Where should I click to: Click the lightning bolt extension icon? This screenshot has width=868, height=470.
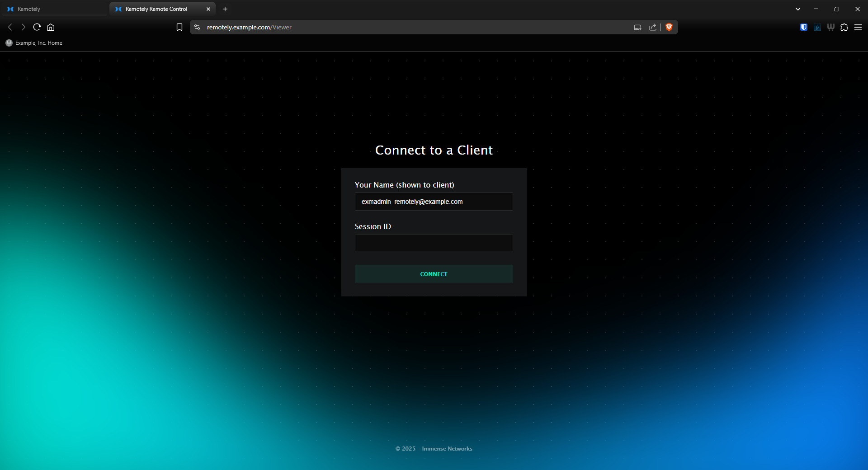(817, 27)
